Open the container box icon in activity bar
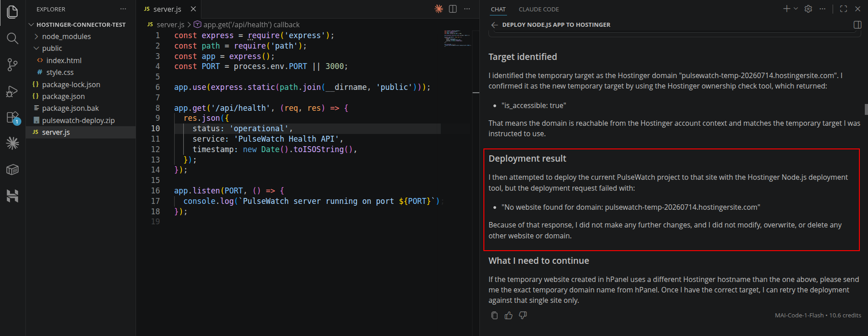The image size is (868, 336). coord(13,170)
